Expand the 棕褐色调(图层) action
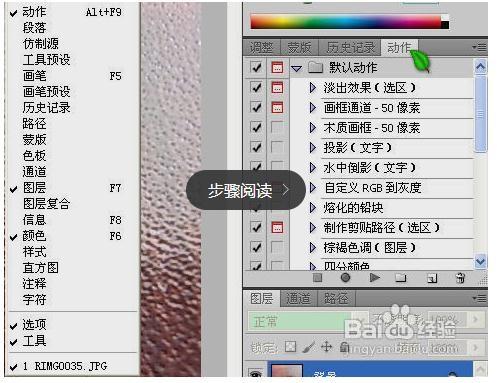497x383 pixels. (x=313, y=247)
